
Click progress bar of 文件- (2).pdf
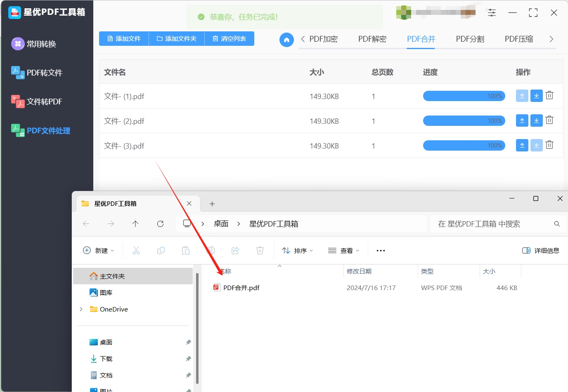(464, 121)
